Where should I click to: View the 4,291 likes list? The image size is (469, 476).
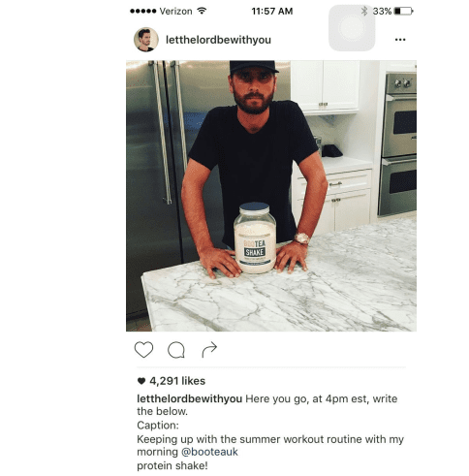[x=177, y=381]
